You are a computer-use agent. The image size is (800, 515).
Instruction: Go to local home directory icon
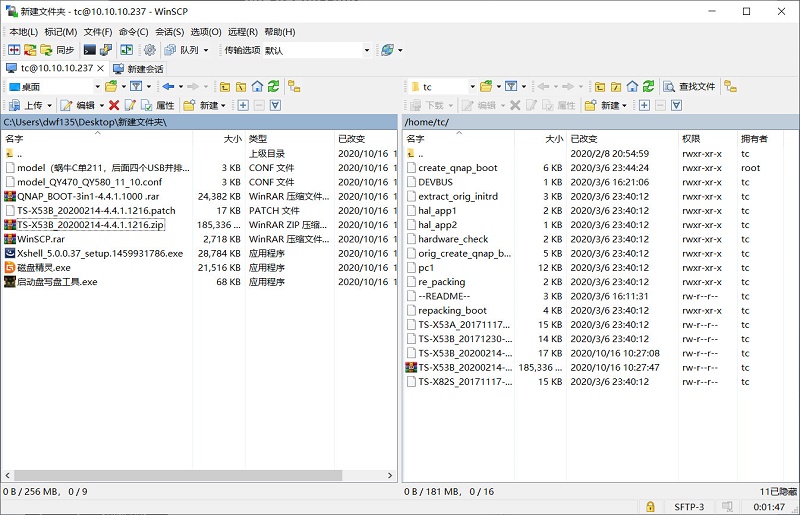257,87
